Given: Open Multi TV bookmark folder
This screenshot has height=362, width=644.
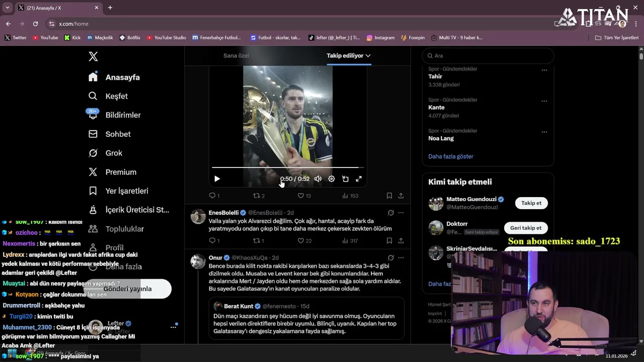Looking at the screenshot, I should 456,38.
